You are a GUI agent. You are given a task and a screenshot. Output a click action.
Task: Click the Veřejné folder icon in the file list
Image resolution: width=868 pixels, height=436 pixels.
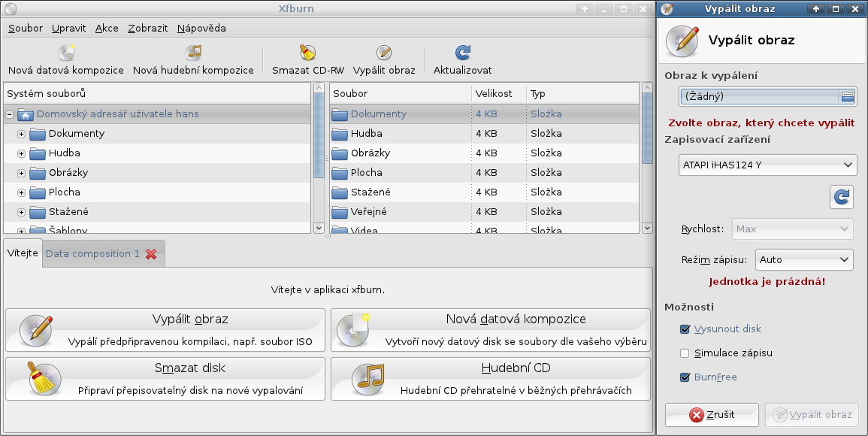point(340,212)
